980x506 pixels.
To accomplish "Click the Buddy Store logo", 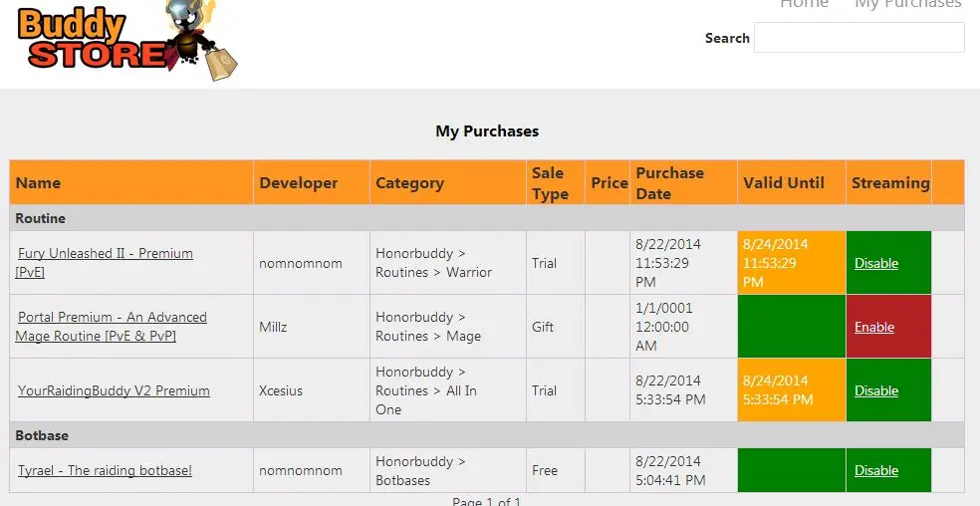I will coord(127,40).
